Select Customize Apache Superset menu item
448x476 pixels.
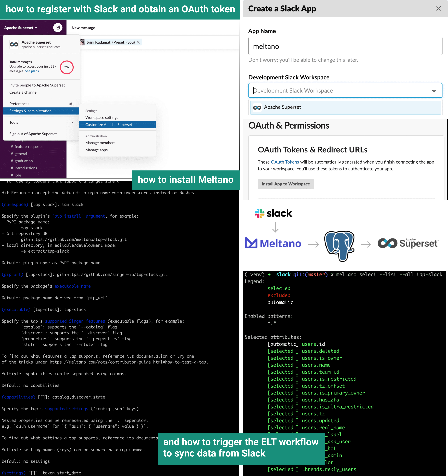point(109,125)
